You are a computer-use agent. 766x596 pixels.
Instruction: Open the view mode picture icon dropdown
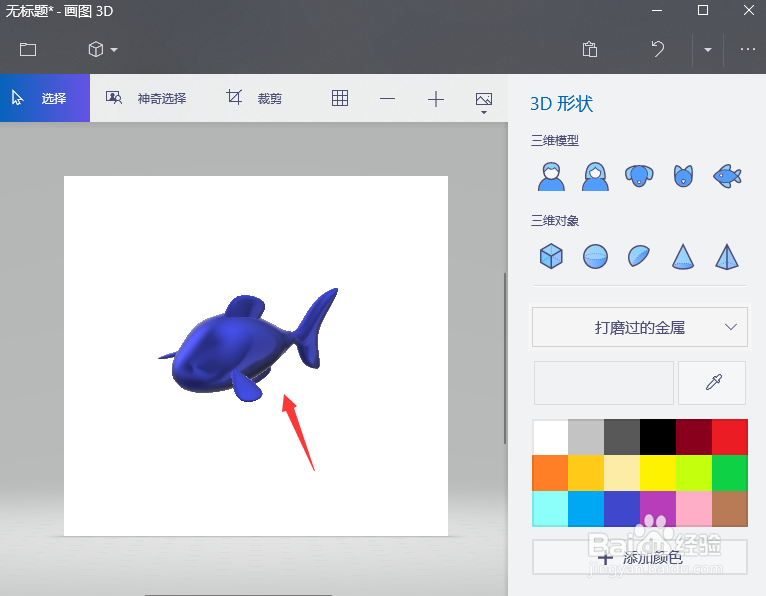(x=484, y=103)
